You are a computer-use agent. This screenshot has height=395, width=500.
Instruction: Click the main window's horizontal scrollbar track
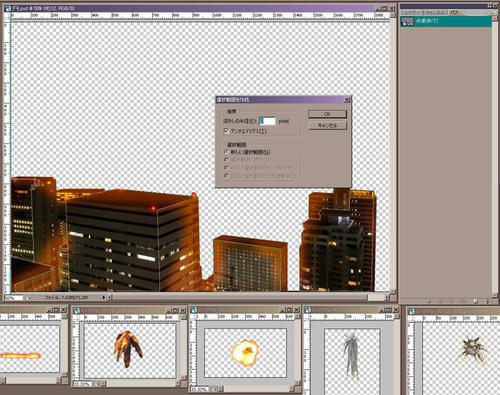click(247, 297)
